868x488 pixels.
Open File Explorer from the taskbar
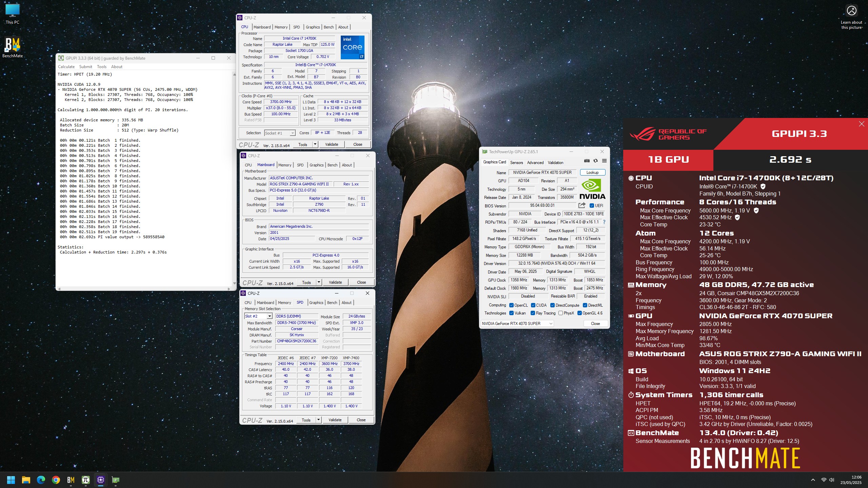point(26,480)
